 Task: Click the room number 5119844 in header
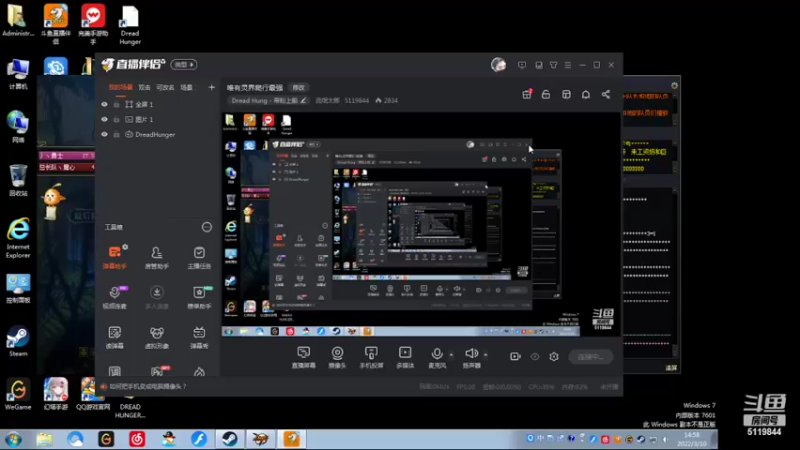(357, 101)
